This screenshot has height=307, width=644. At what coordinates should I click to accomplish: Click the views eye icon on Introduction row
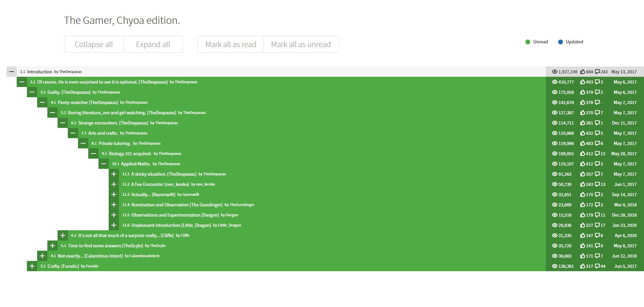[x=554, y=72]
